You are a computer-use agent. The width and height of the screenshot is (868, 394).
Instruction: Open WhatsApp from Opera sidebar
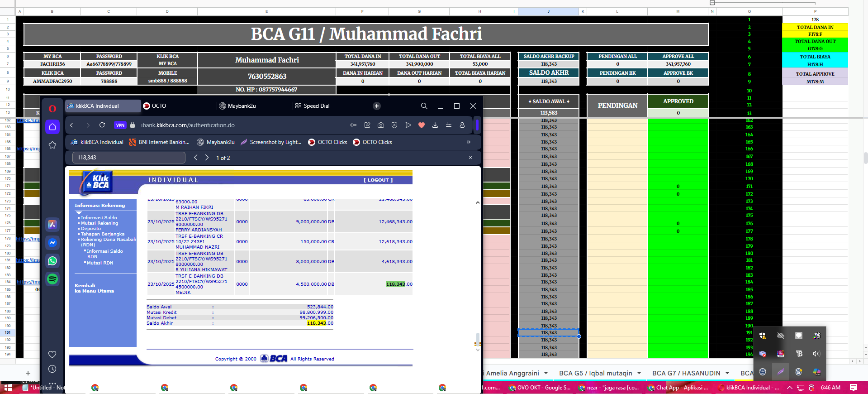(52, 261)
